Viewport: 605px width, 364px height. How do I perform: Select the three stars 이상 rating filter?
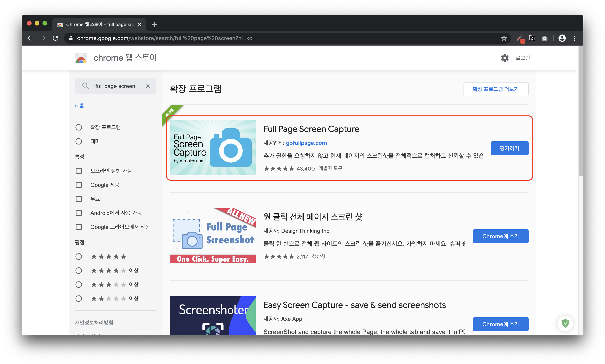(79, 285)
